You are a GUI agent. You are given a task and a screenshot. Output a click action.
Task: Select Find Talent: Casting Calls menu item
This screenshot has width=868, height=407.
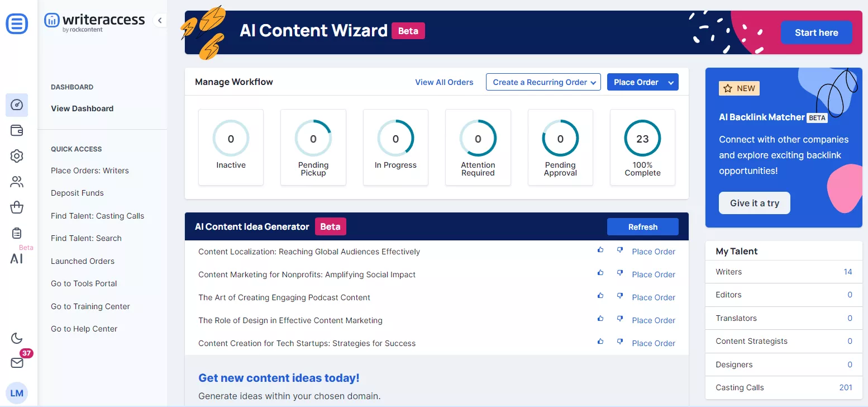click(97, 216)
